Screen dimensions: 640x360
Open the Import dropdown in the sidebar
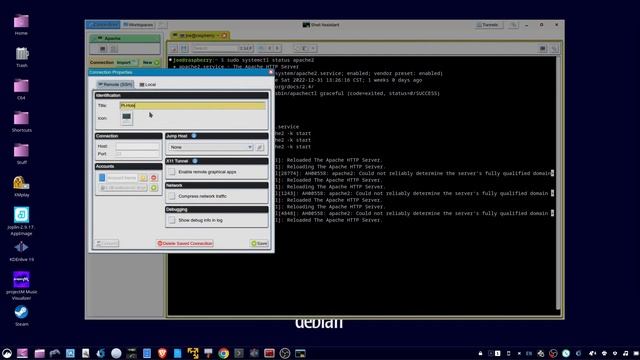(x=127, y=62)
